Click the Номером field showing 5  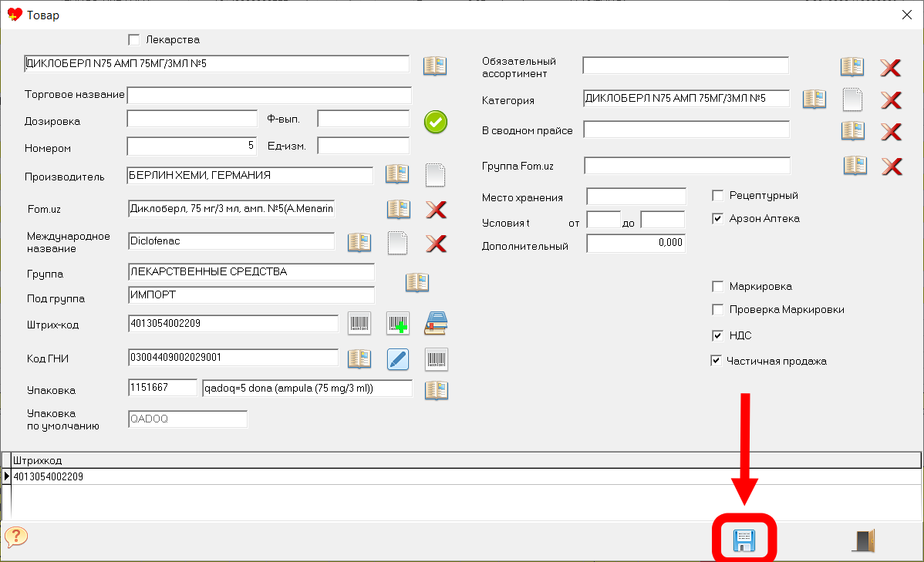tap(192, 146)
